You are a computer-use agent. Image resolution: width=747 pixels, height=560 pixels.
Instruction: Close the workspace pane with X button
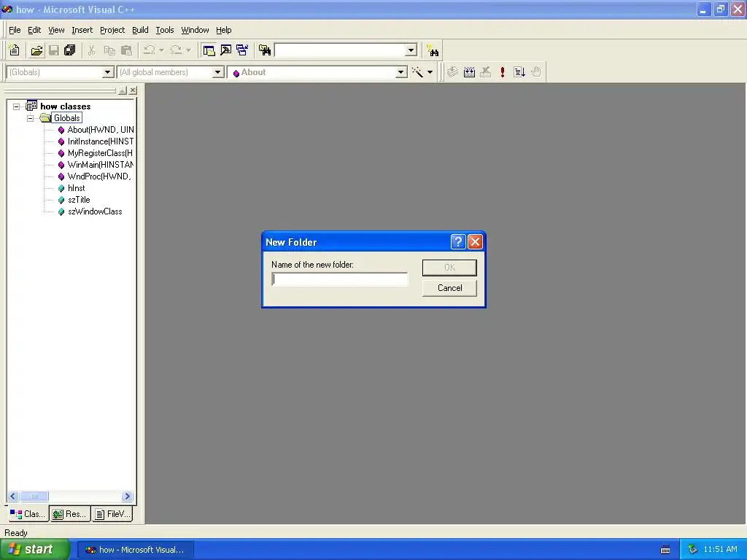tap(133, 90)
